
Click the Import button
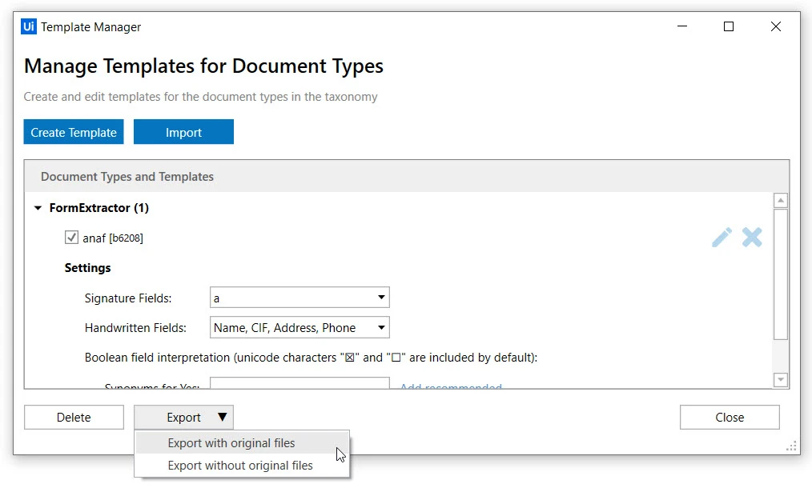click(184, 132)
